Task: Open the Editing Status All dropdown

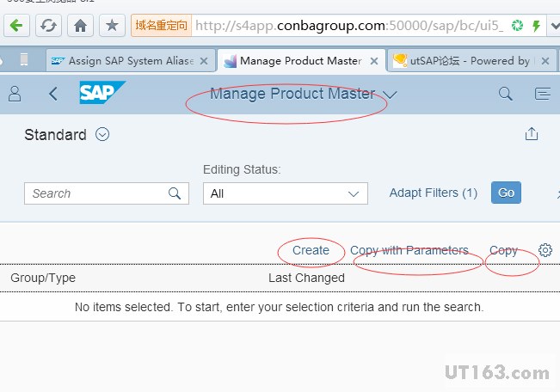Action: [x=286, y=193]
